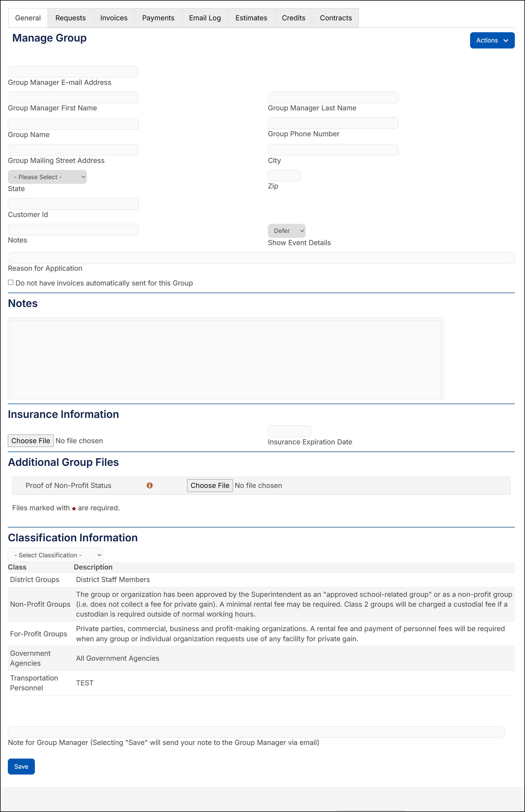Switch to the Requests tab
This screenshot has height=812, width=525.
click(71, 18)
